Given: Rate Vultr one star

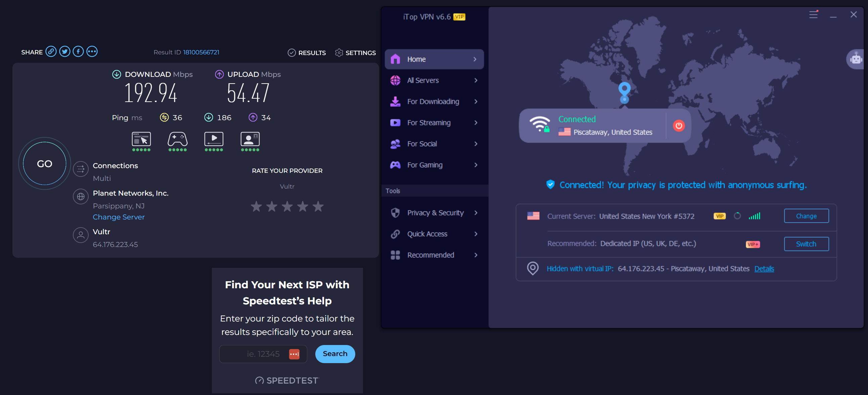Looking at the screenshot, I should pyautogui.click(x=257, y=207).
